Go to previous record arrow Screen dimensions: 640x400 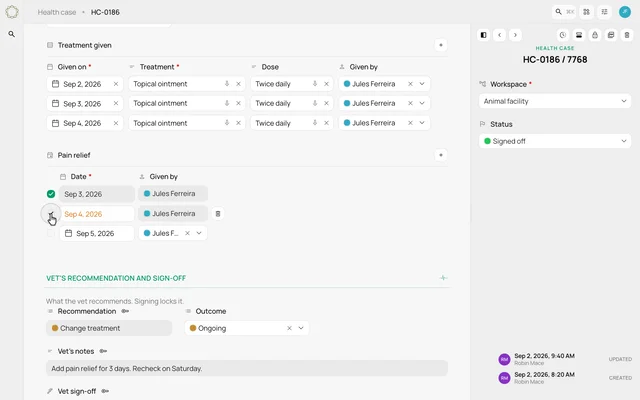500,35
